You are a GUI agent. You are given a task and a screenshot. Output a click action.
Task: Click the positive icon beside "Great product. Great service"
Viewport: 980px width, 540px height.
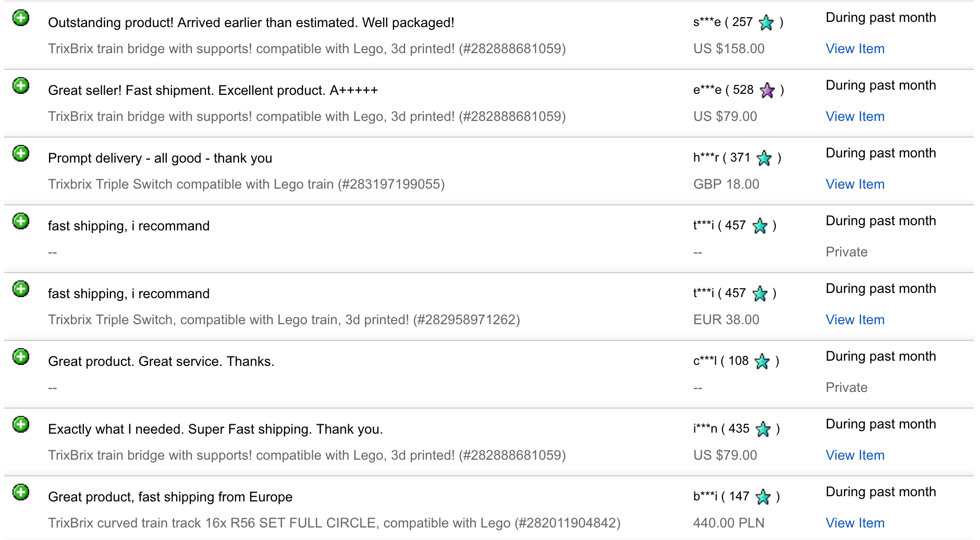click(21, 357)
